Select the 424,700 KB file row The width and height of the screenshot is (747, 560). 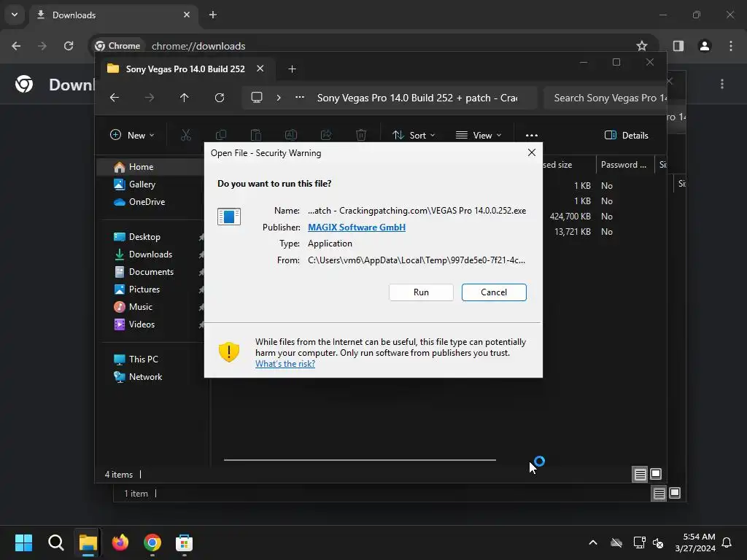click(438, 216)
